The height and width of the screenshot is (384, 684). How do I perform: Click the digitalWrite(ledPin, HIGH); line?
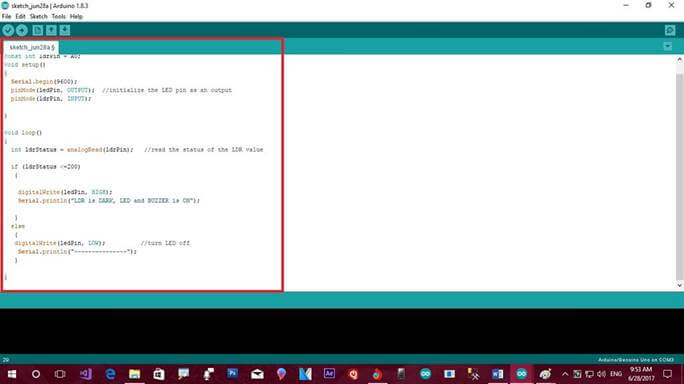coord(65,192)
